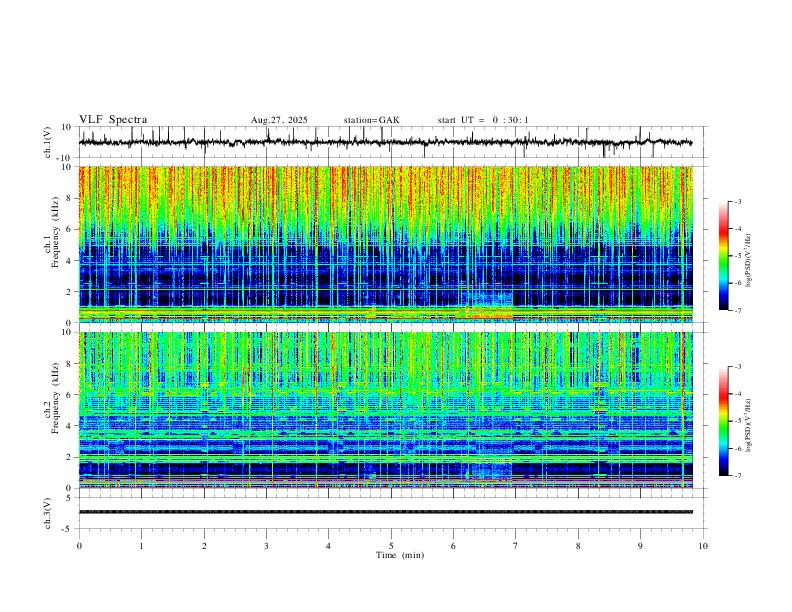
Task: Click the "6" kHz tick of ch.2 spectrogram
Action: tap(70, 395)
